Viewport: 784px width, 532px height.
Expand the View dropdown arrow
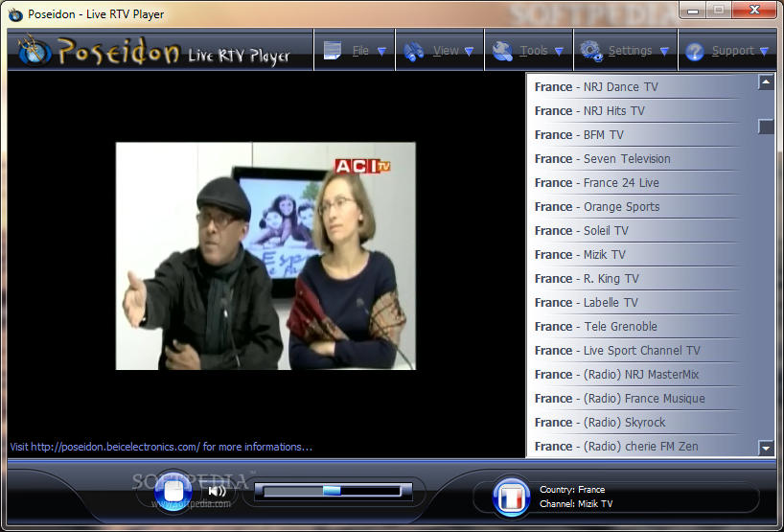(469, 52)
